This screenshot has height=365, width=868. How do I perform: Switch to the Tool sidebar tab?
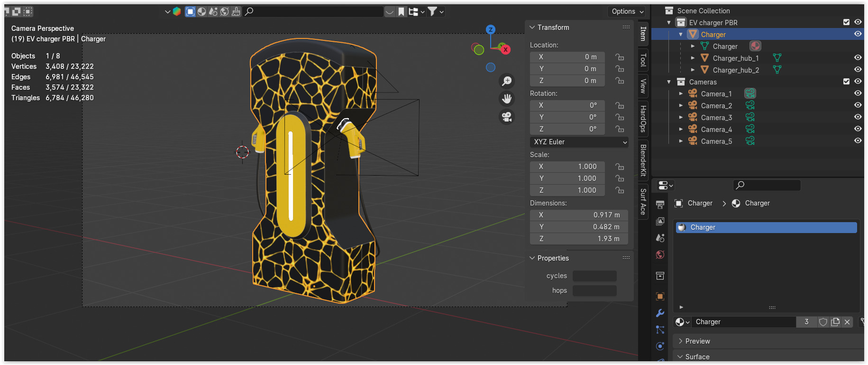coord(643,60)
